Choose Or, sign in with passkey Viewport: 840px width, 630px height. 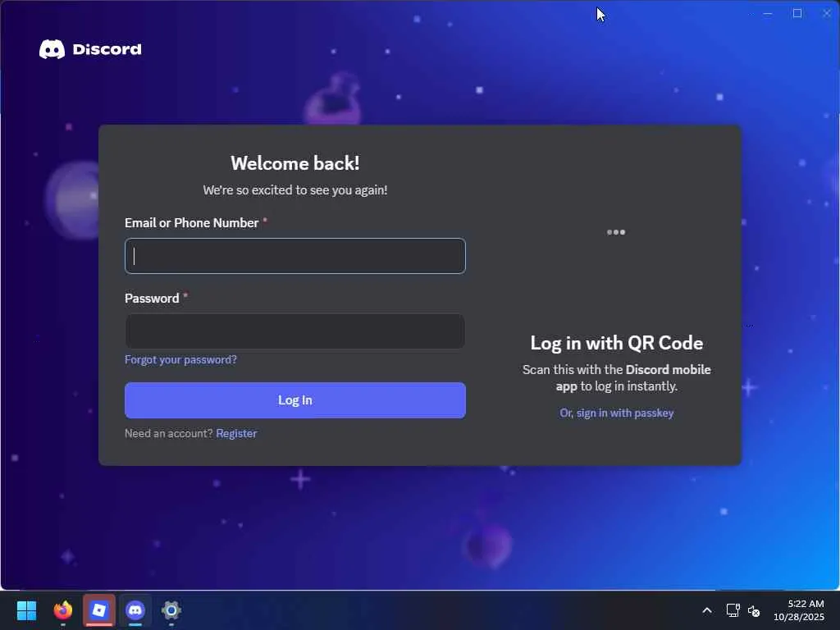click(617, 413)
